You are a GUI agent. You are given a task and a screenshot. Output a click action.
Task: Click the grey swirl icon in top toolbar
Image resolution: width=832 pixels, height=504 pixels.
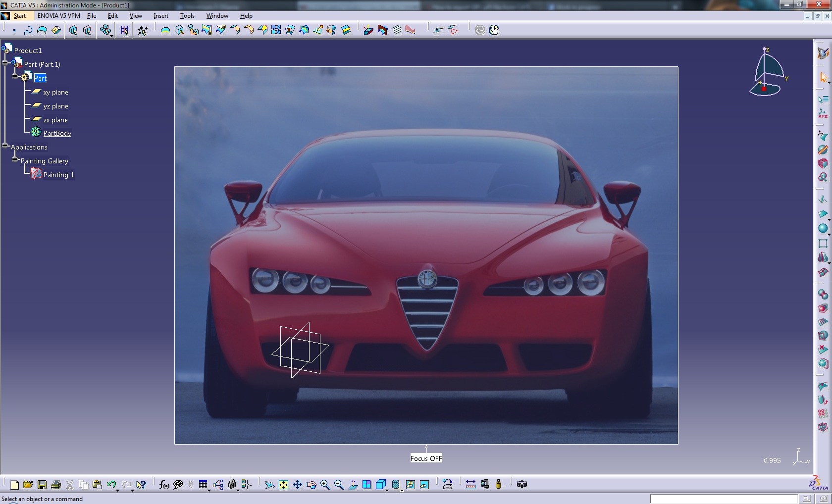point(480,30)
